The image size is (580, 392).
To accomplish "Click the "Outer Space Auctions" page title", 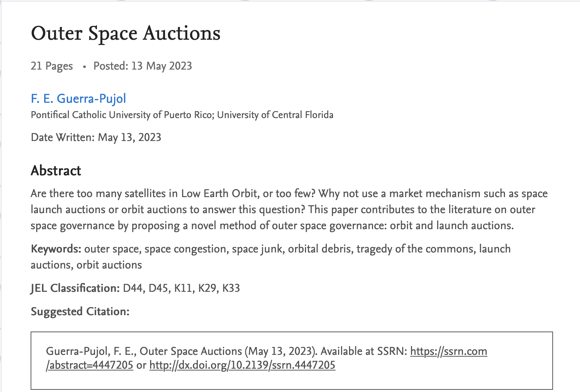I will coord(125,33).
